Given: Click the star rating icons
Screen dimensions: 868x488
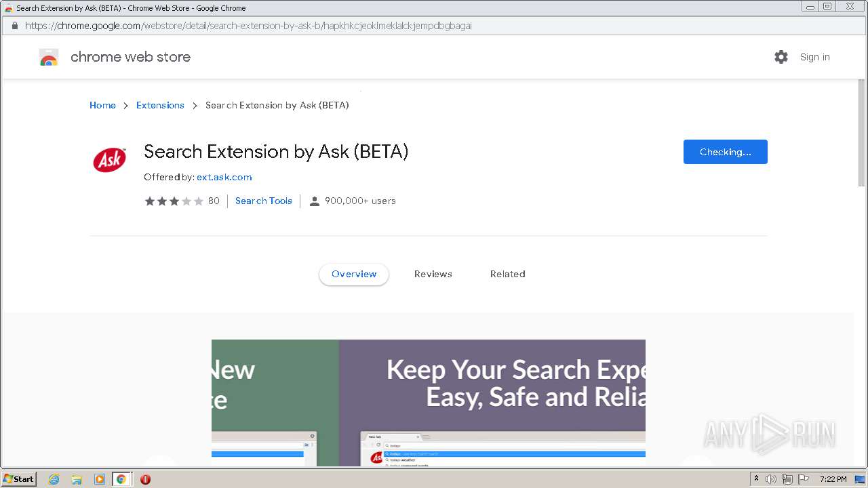Looking at the screenshot, I should (x=174, y=201).
